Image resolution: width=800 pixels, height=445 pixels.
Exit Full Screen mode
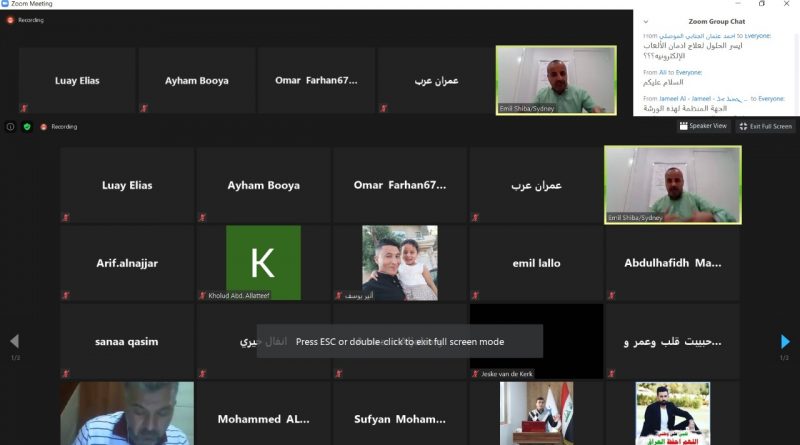point(766,126)
